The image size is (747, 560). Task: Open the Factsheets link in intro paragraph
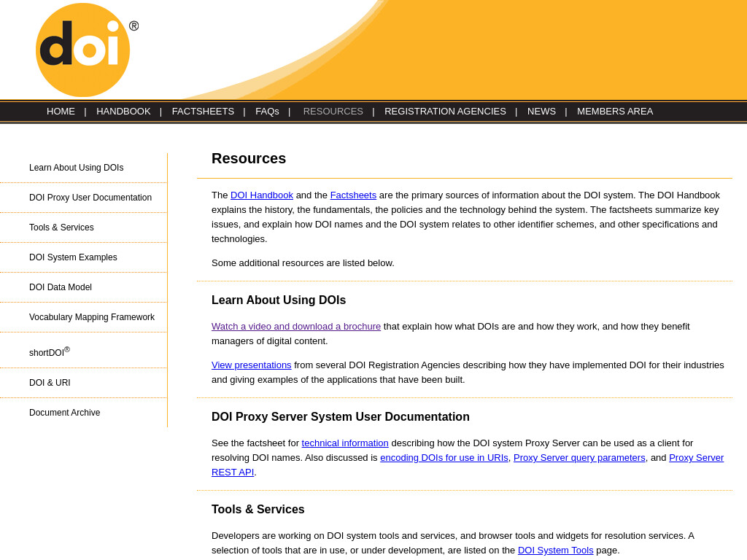(x=353, y=195)
